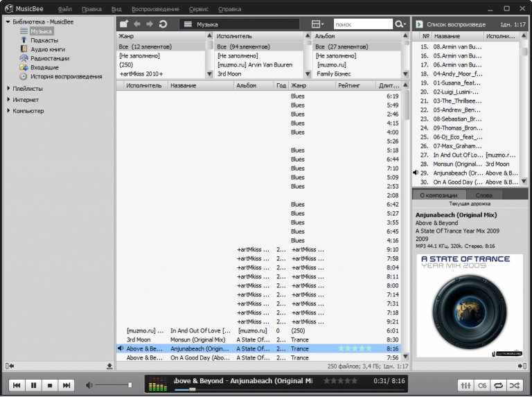Screen dimensions: 532x397
Task: Expand the Компьютер node
Action: click(x=8, y=111)
